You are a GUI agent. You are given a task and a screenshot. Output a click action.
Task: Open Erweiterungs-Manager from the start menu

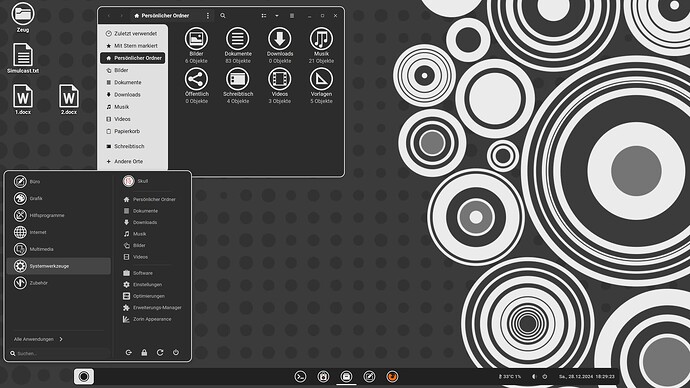[x=152, y=307]
